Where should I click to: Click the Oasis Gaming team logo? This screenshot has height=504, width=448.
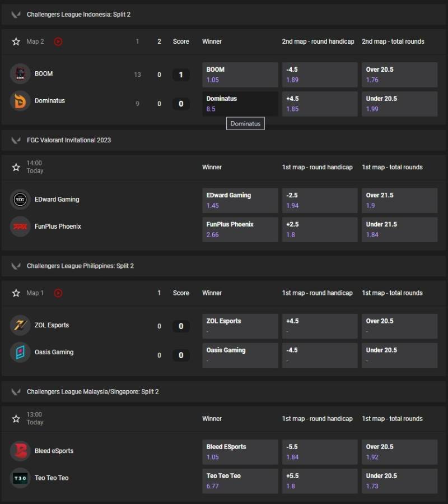coord(20,352)
